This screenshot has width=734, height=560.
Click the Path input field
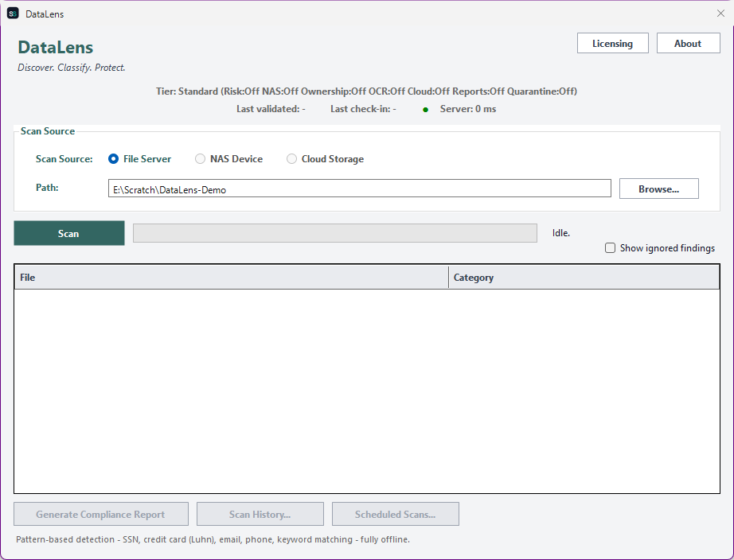point(360,188)
